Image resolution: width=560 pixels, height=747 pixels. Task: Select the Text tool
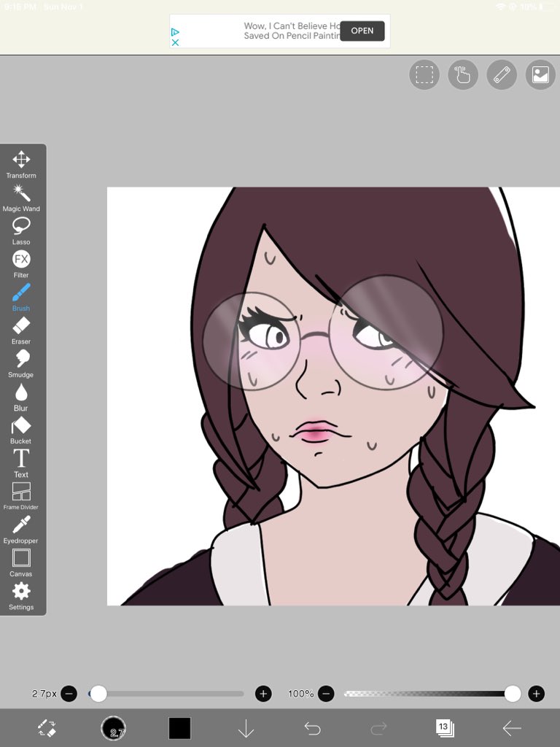(21, 463)
